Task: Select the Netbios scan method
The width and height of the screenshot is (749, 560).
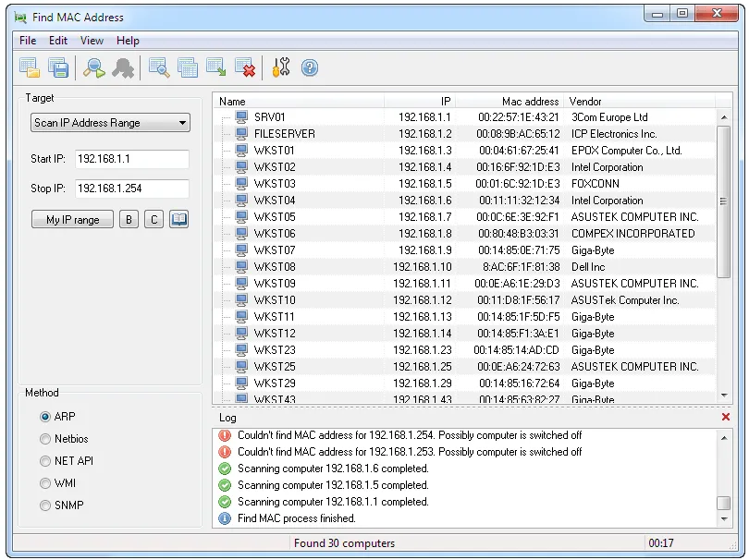Action: click(x=45, y=439)
